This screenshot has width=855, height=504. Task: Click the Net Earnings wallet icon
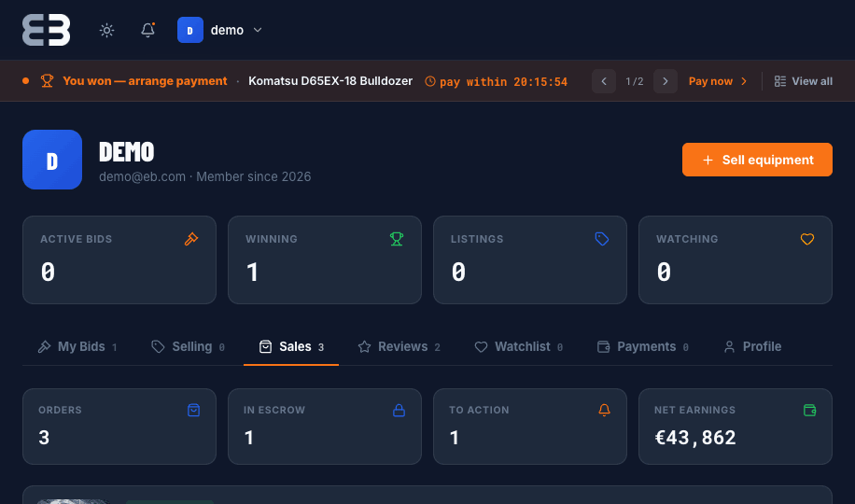point(810,410)
